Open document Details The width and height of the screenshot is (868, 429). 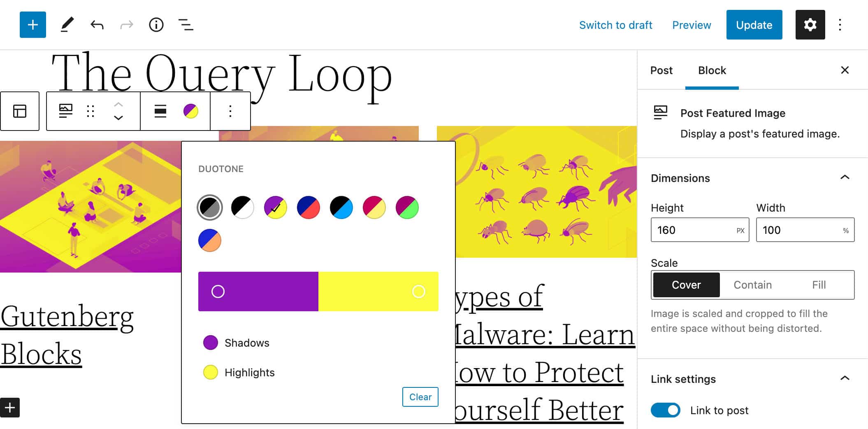click(x=156, y=25)
